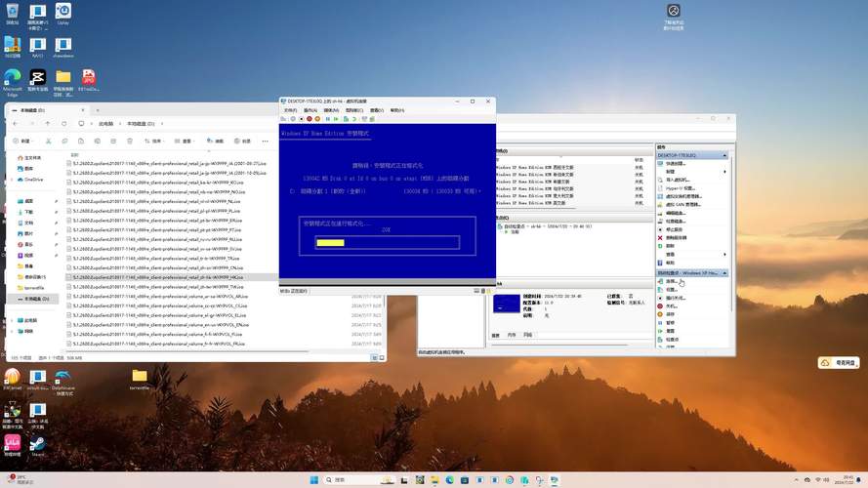Click the Copy icon in File Explorer toolbar
The height and width of the screenshot is (488, 868).
coord(64,142)
